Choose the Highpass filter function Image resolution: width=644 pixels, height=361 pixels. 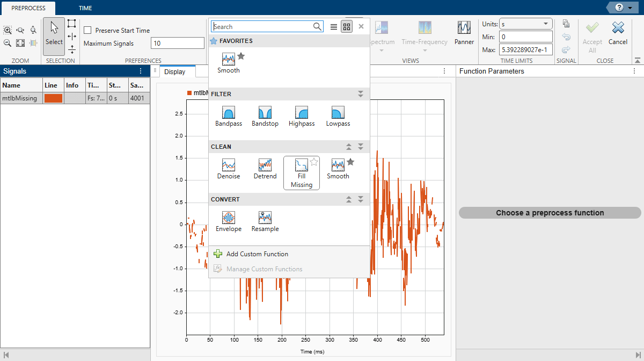(x=302, y=116)
